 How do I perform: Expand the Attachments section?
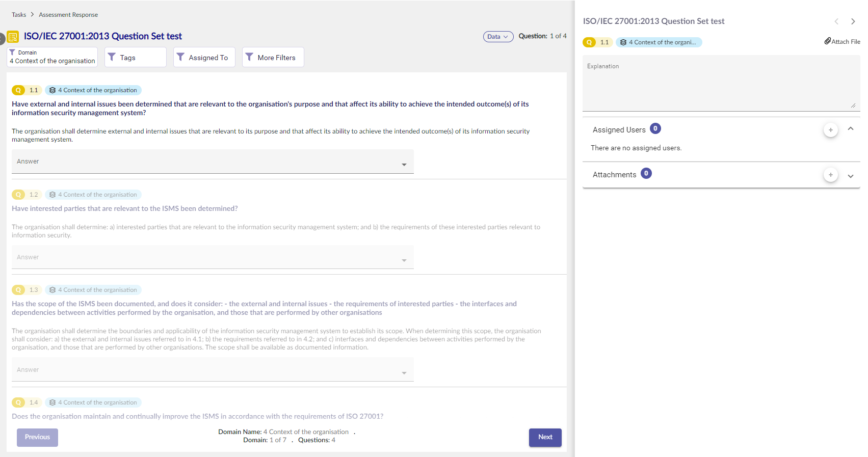(851, 176)
